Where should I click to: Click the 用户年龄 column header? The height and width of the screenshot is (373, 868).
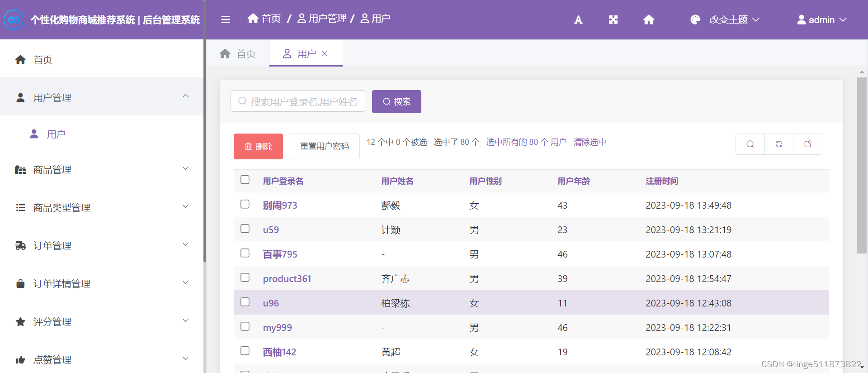click(574, 181)
